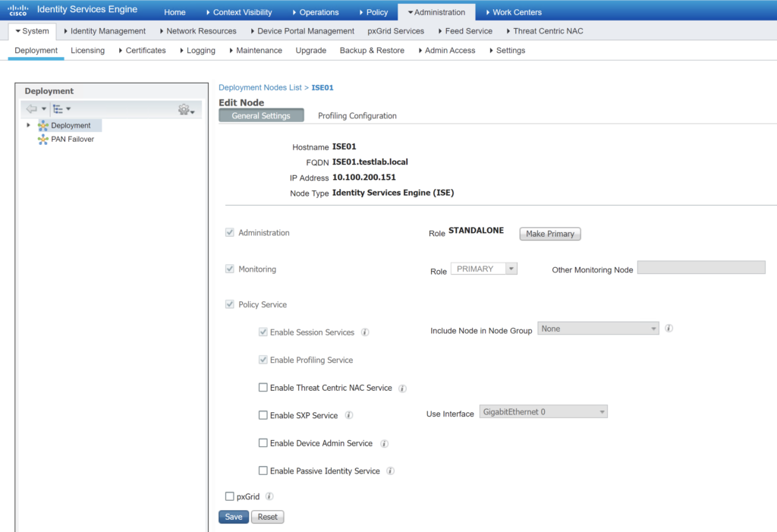Click info icon beside Enable SXP Service
Viewport: 777px width, 532px height.
(349, 415)
